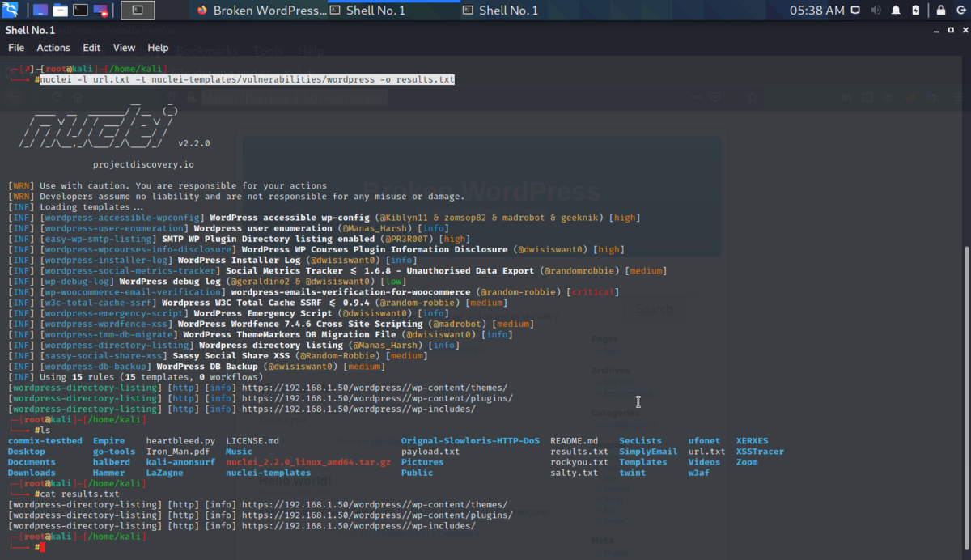The image size is (971, 560).
Task: Open the Actions menu
Action: point(53,48)
